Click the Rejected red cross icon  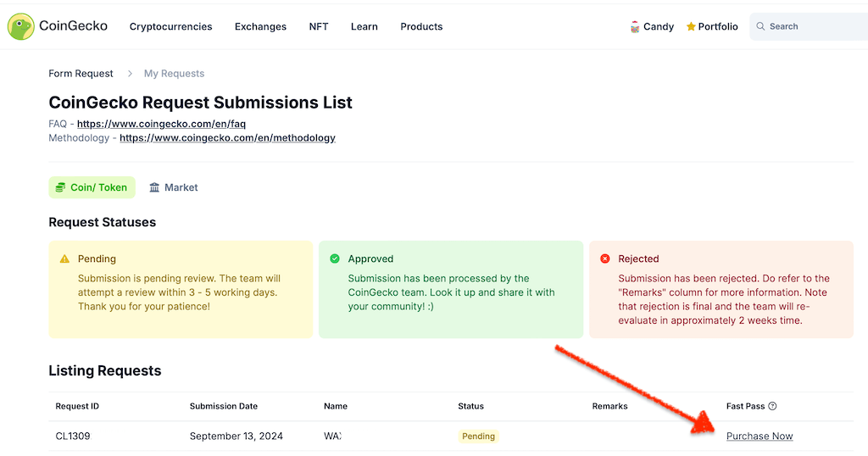click(x=605, y=259)
